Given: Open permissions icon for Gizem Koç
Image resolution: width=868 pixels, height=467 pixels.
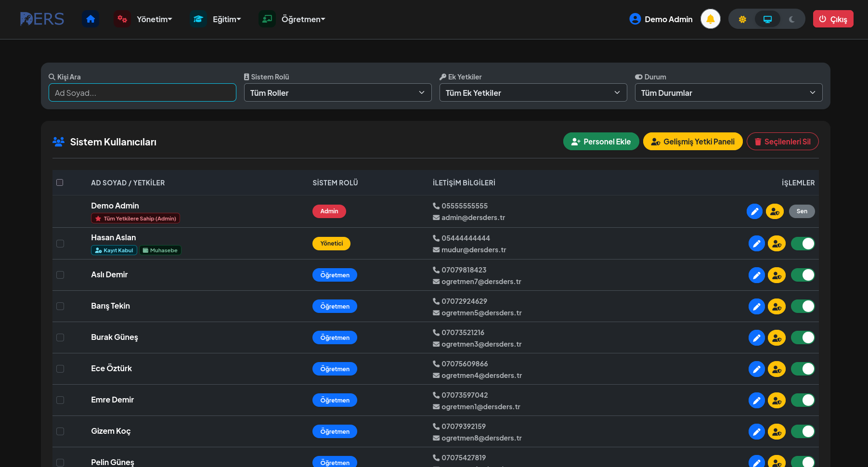Looking at the screenshot, I should (x=777, y=431).
